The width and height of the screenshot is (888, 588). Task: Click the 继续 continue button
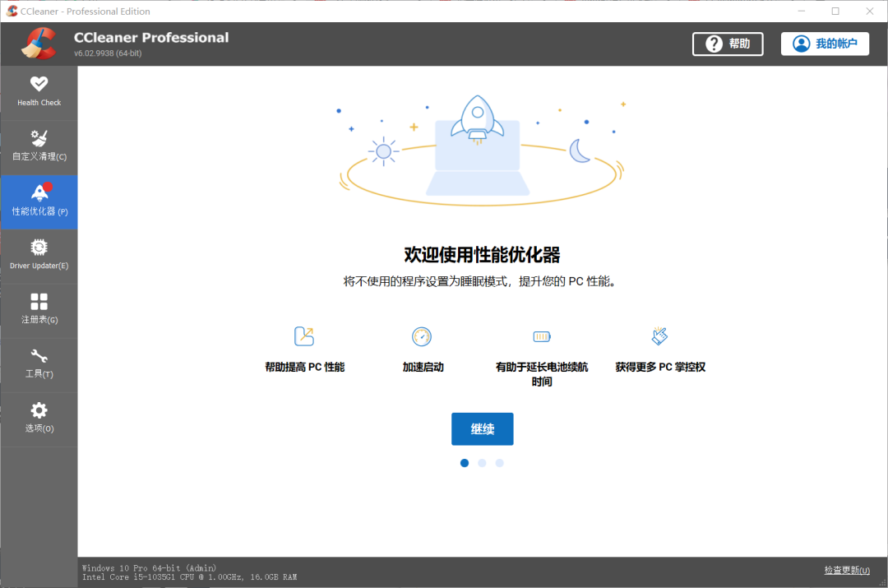(483, 428)
